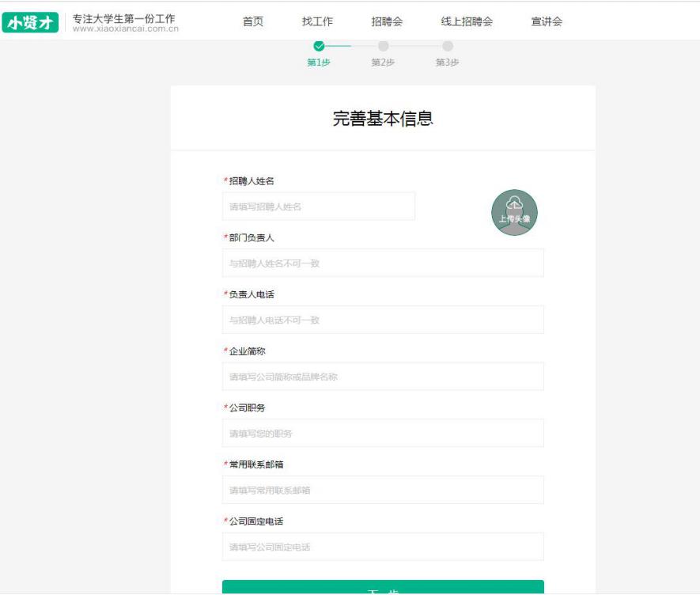Image resolution: width=700 pixels, height=595 pixels.
Task: Click the 公司职务 input field
Action: (x=383, y=431)
